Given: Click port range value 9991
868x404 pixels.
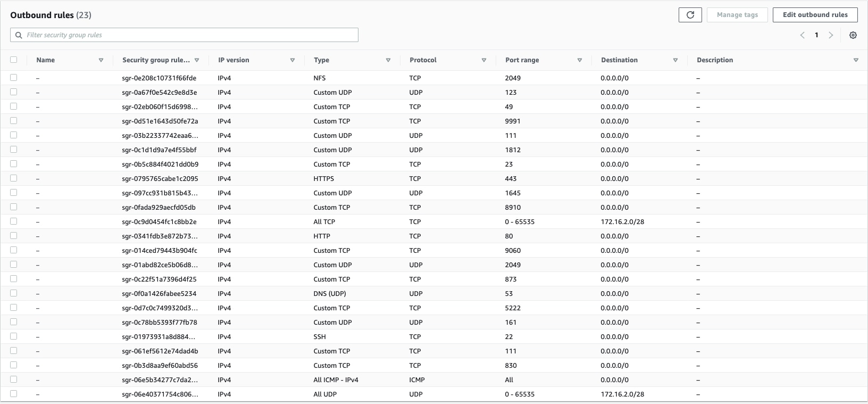Looking at the screenshot, I should pyautogui.click(x=513, y=121).
